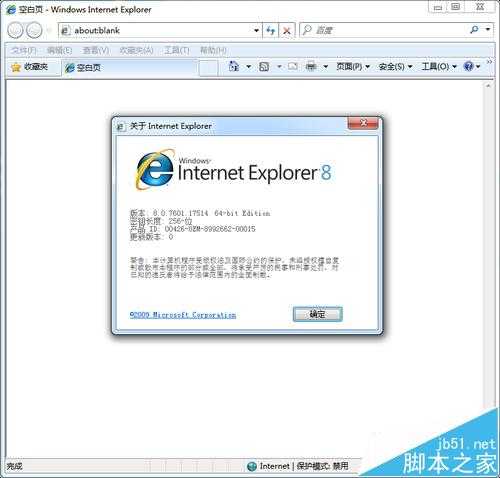The image size is (500, 478).
Task: Expand the address bar dropdown arrow
Action: click(x=256, y=31)
